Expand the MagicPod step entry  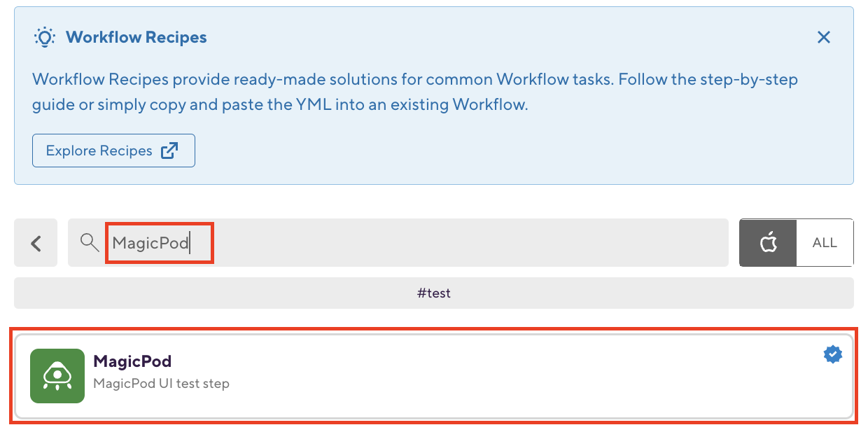(x=434, y=376)
